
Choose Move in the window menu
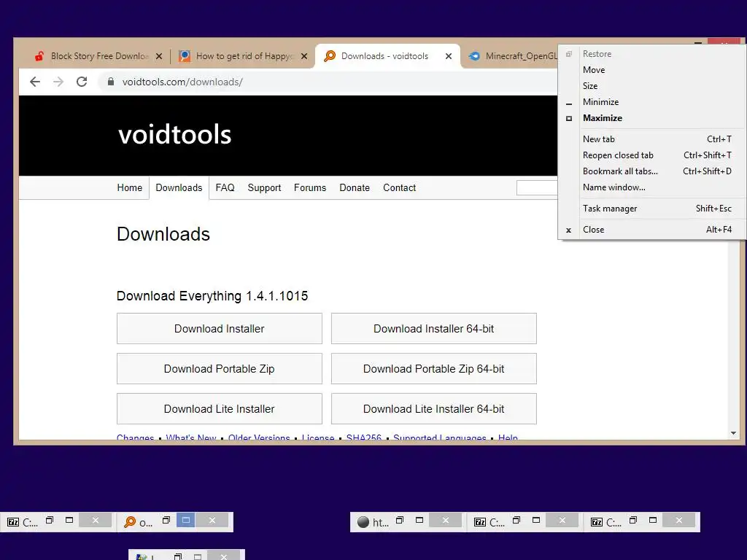652,70
